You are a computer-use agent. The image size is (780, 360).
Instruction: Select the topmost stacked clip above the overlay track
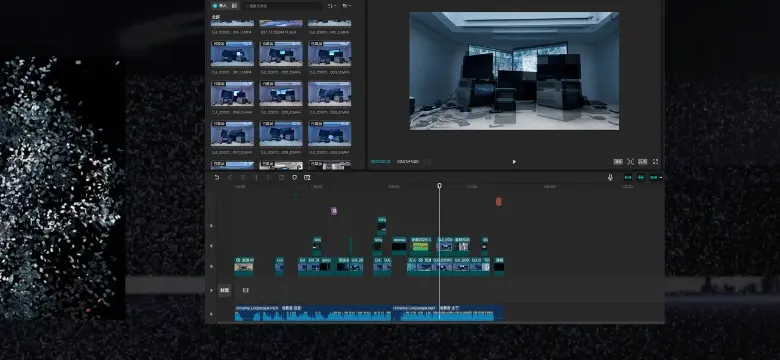pyautogui.click(x=382, y=226)
